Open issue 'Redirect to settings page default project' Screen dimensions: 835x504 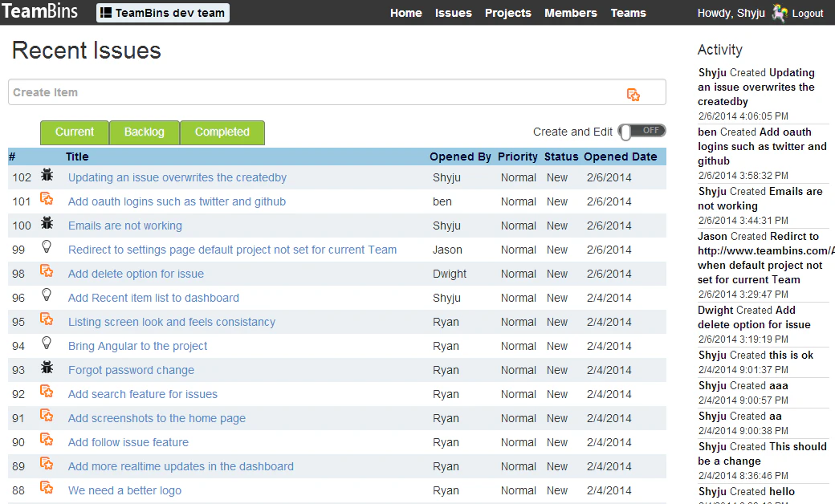pos(232,250)
